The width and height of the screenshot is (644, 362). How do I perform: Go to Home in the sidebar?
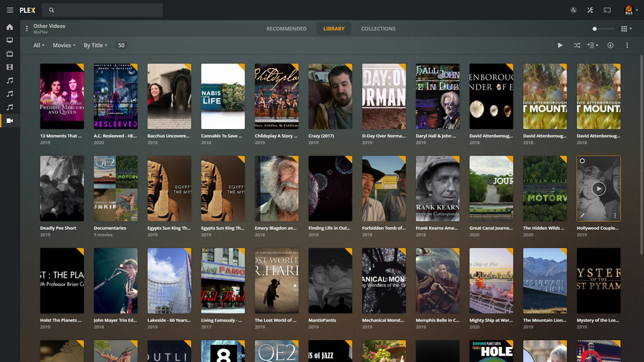coord(10,27)
